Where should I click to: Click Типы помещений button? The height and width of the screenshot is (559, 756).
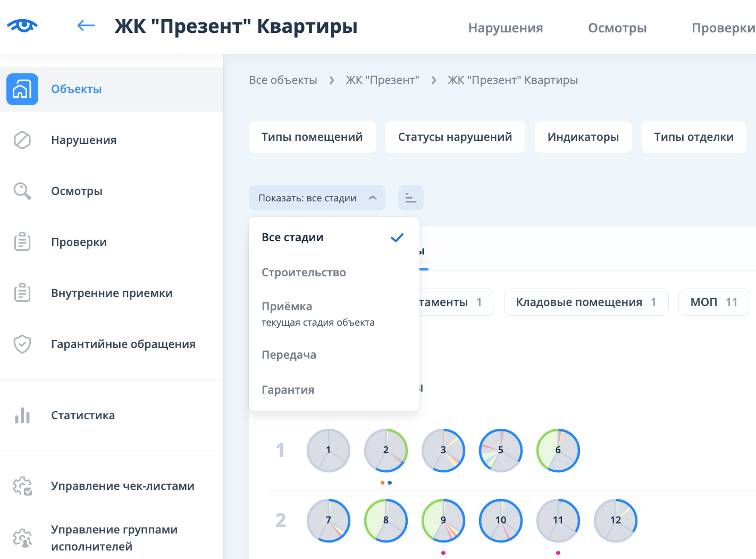(312, 137)
